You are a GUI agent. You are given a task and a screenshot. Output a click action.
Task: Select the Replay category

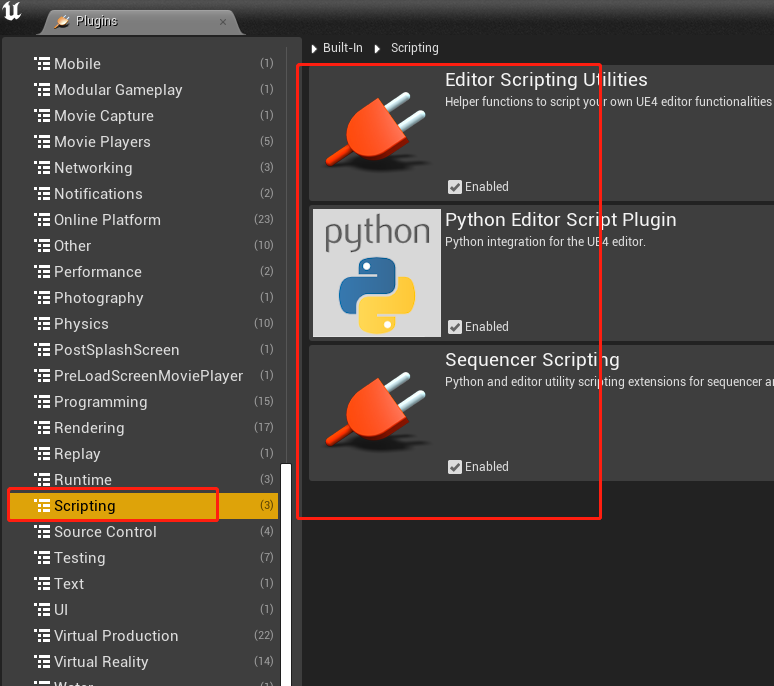point(143,454)
